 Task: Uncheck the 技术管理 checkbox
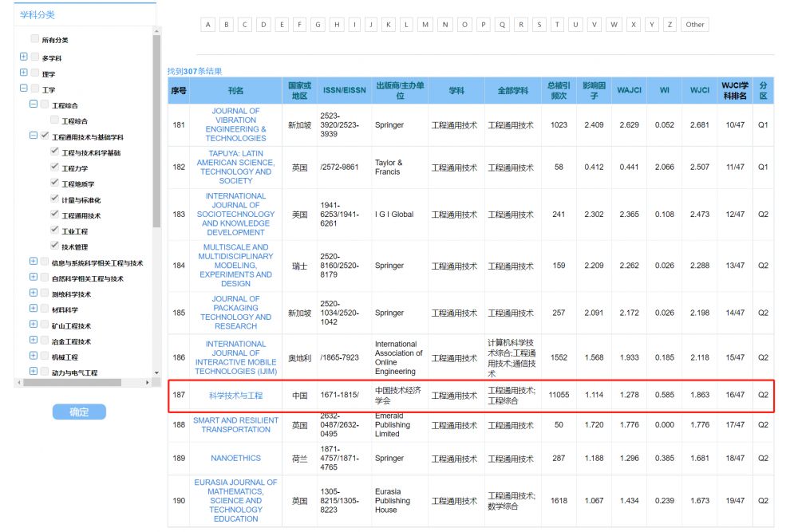coord(54,246)
